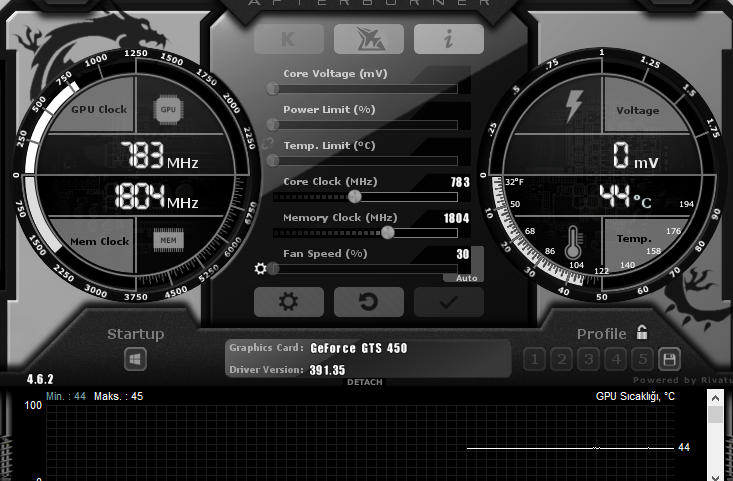Viewport: 733px width, 481px height.
Task: Click the Core Clock slider knob
Action: pos(355,197)
